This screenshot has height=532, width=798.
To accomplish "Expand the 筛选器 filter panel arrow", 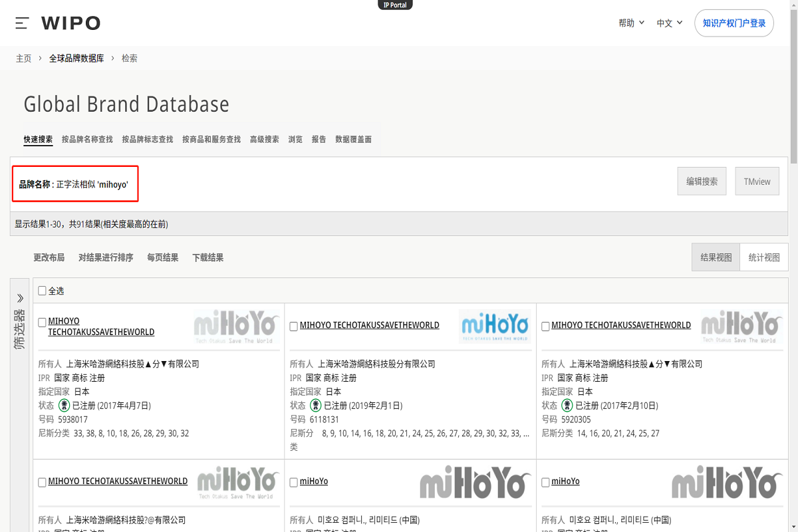I will pos(20,298).
